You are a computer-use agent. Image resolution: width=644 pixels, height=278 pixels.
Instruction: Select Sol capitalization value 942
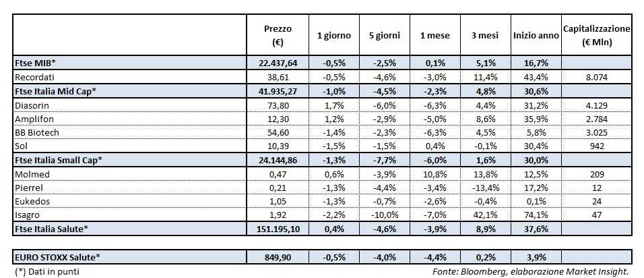coord(596,146)
